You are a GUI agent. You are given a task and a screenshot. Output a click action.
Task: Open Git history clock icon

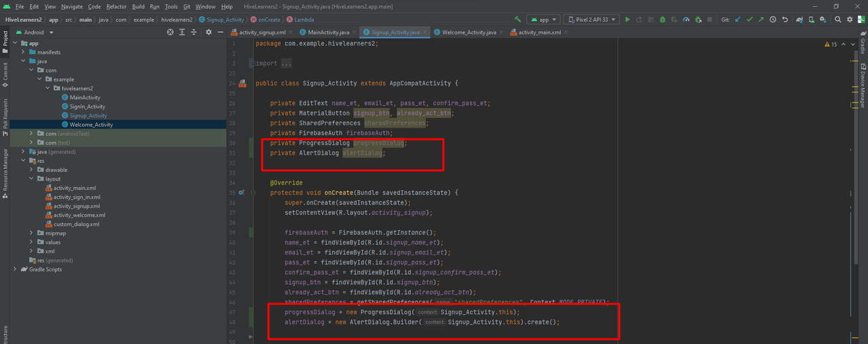(773, 20)
